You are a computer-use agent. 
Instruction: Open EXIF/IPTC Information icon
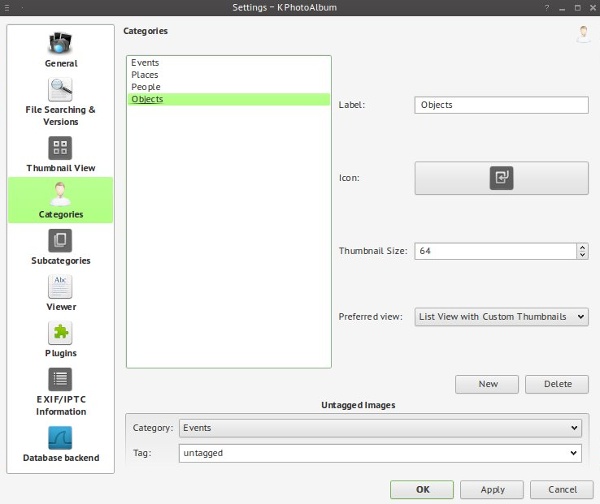(x=60, y=379)
